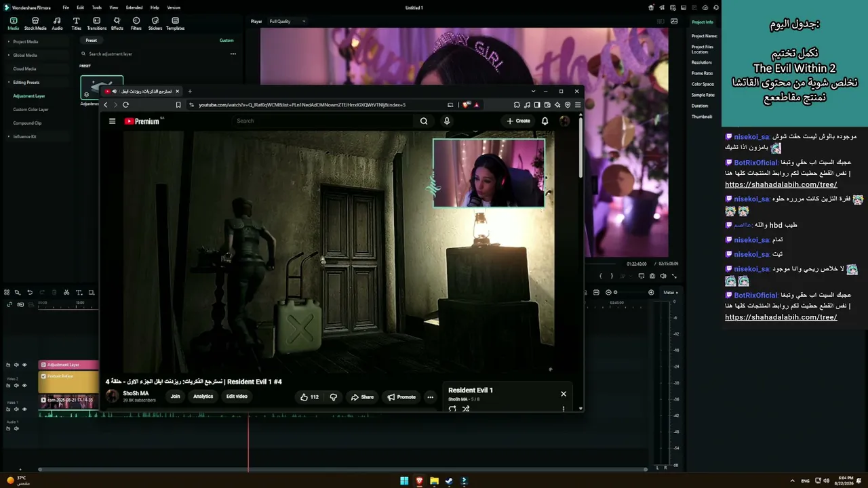Open the Filters library in Filmora
Image resolution: width=868 pixels, height=488 pixels.
[x=136, y=24]
